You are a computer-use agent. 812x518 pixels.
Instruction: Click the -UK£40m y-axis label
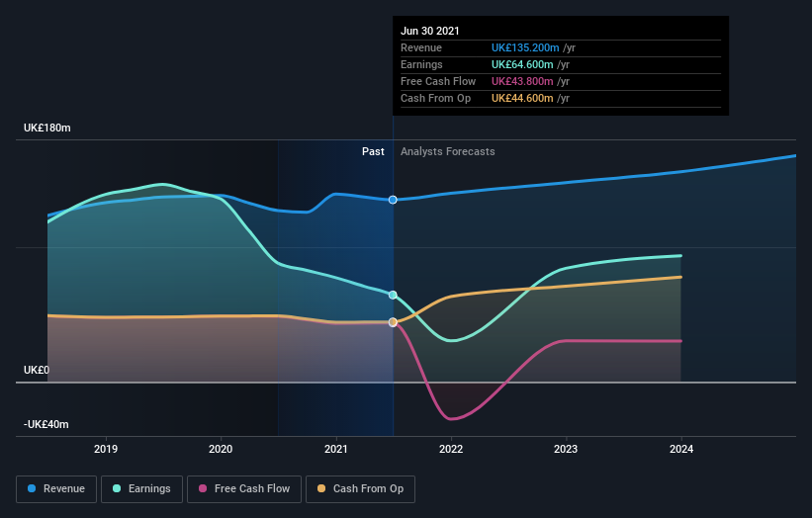46,424
